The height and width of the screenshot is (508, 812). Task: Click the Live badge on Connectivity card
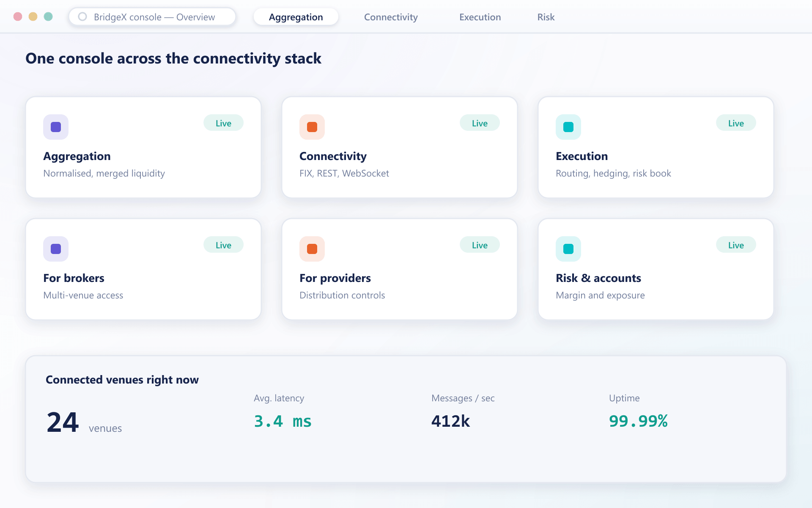tap(480, 123)
